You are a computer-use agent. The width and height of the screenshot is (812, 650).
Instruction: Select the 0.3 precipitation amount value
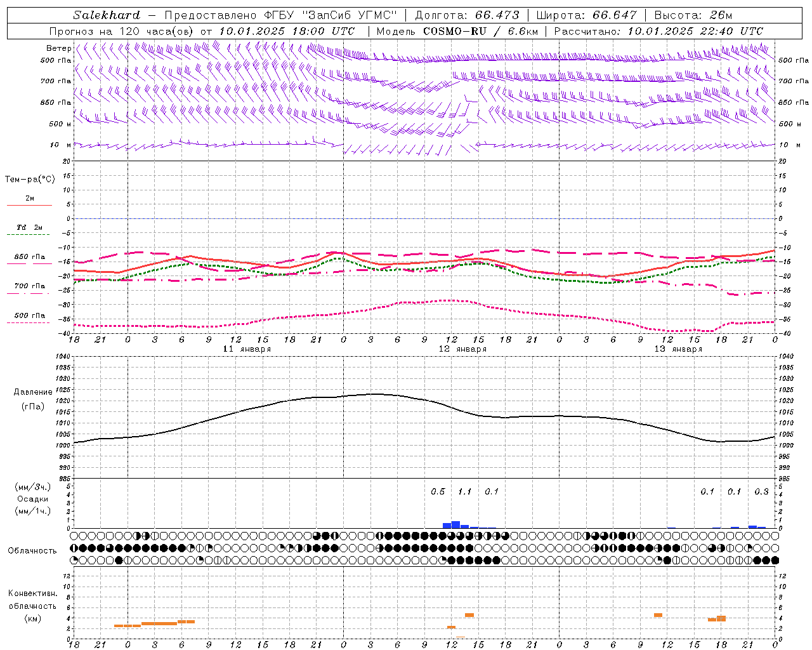tap(761, 492)
